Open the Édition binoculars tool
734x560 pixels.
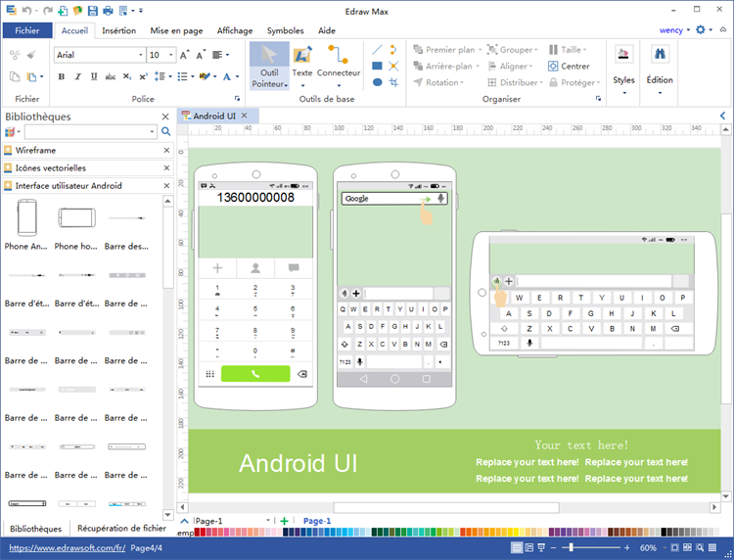pyautogui.click(x=660, y=56)
